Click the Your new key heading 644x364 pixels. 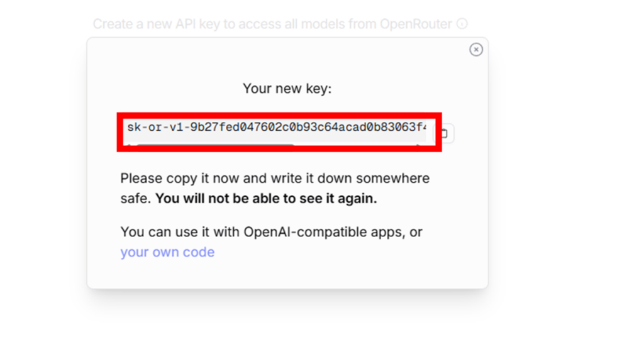point(287,88)
